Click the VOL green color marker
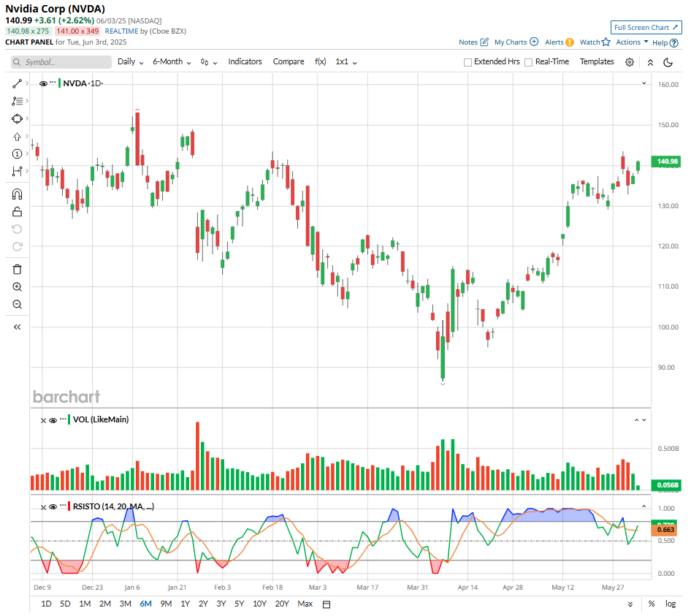691x616 pixels. [x=69, y=419]
